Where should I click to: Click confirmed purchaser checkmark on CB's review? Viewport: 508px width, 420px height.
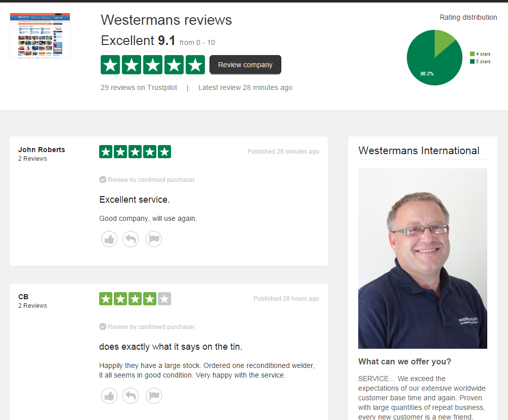pyautogui.click(x=103, y=327)
